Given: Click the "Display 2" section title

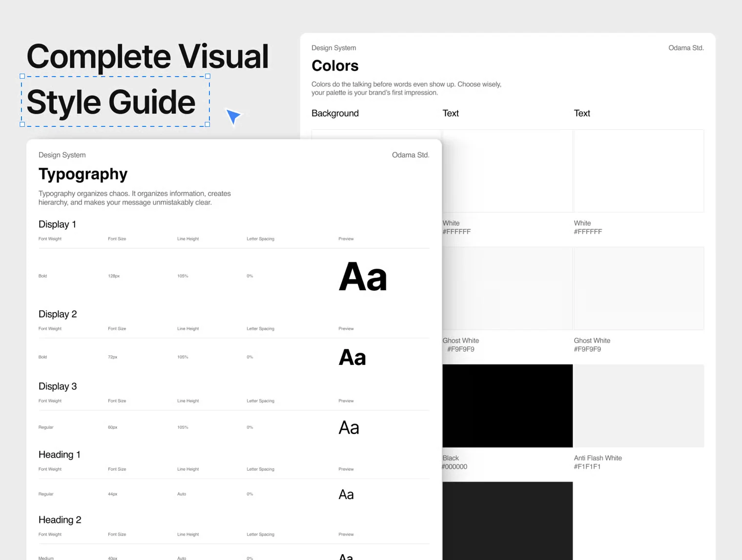Looking at the screenshot, I should click(58, 314).
